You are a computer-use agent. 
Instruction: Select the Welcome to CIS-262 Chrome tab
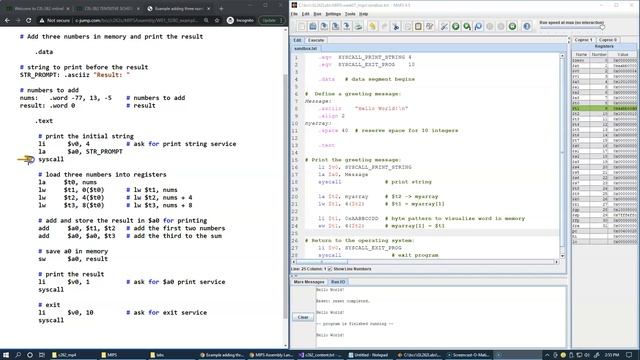pyautogui.click(x=38, y=8)
